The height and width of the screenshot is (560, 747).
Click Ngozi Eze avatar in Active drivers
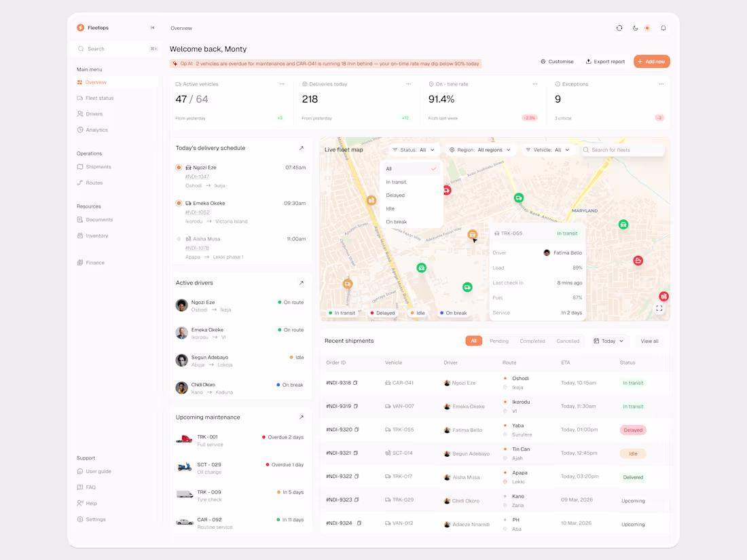coord(181,305)
